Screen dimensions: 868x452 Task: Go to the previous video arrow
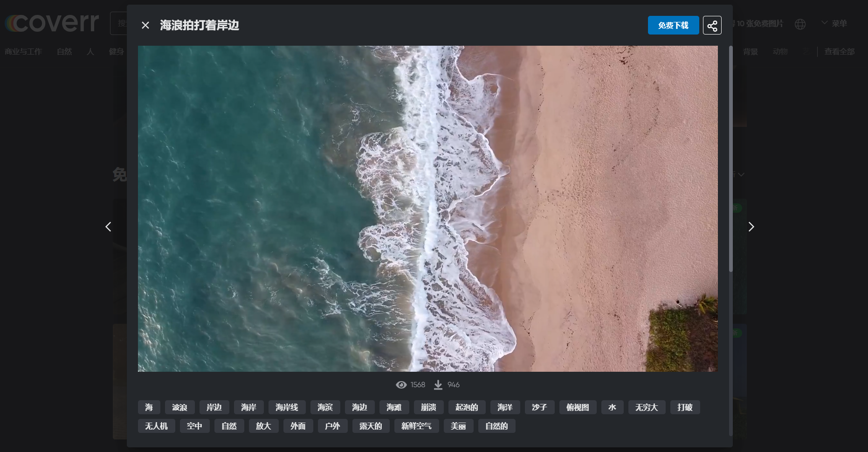click(x=108, y=227)
